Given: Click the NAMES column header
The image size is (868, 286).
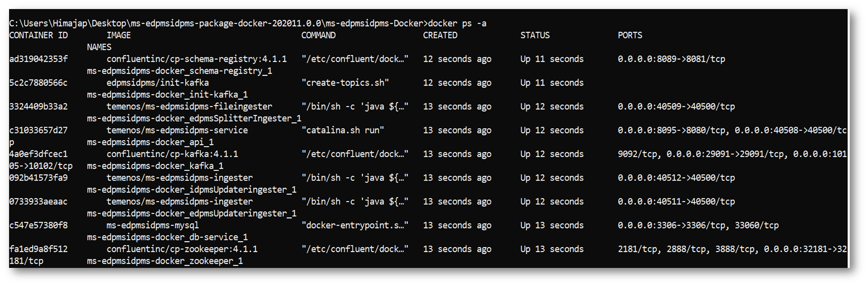Looking at the screenshot, I should [99, 47].
